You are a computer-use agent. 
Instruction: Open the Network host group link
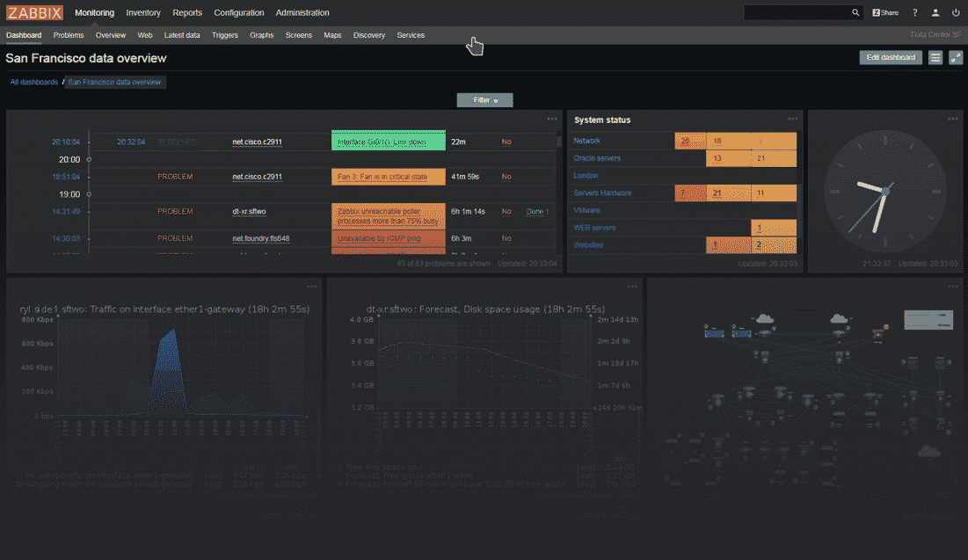pyautogui.click(x=586, y=141)
